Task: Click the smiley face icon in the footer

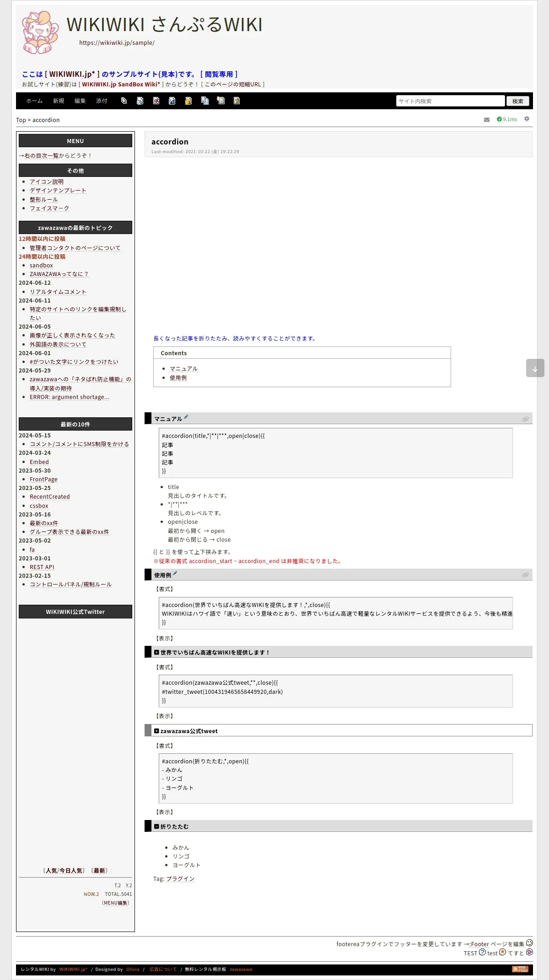Action: pos(529,943)
